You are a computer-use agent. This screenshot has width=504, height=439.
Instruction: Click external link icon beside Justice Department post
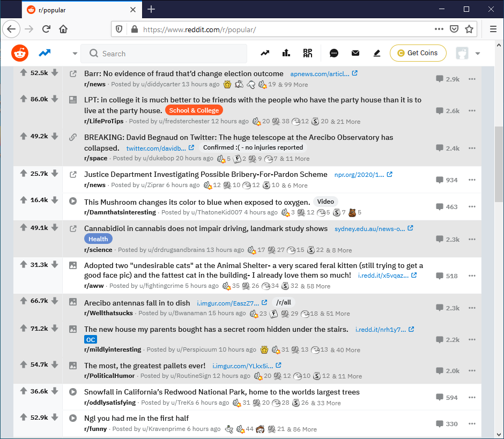coord(73,175)
